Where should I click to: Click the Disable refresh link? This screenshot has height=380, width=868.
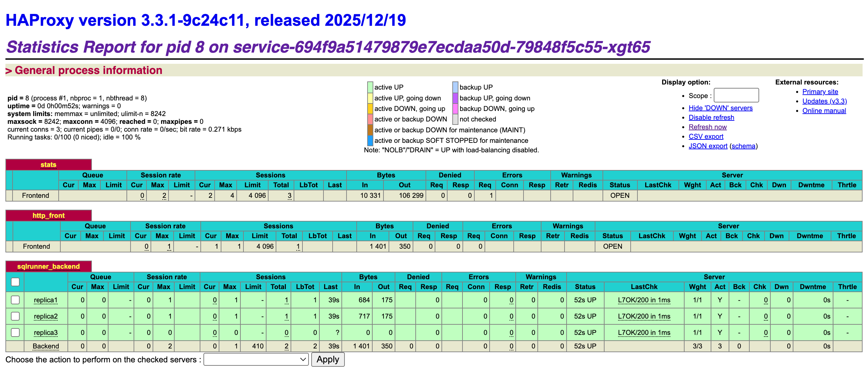click(711, 117)
